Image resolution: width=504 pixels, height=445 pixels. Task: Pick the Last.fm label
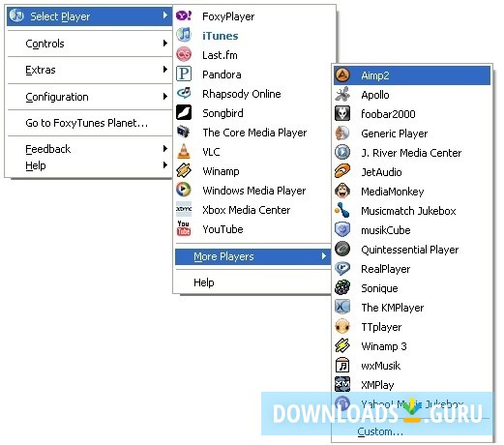pos(220,55)
